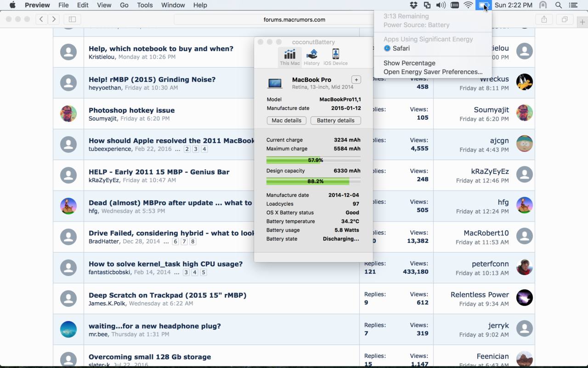
Task: Select This Mac tab in coconutBattery
Action: point(290,57)
